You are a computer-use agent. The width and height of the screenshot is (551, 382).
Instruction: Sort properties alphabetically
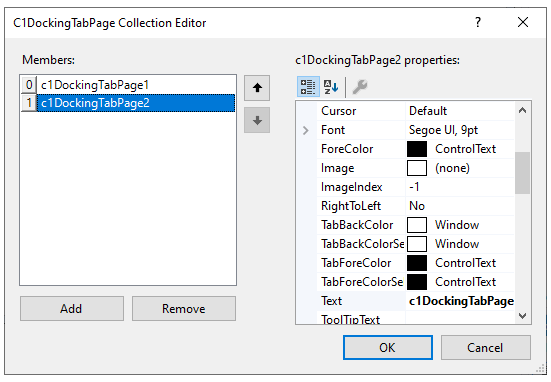pos(331,87)
